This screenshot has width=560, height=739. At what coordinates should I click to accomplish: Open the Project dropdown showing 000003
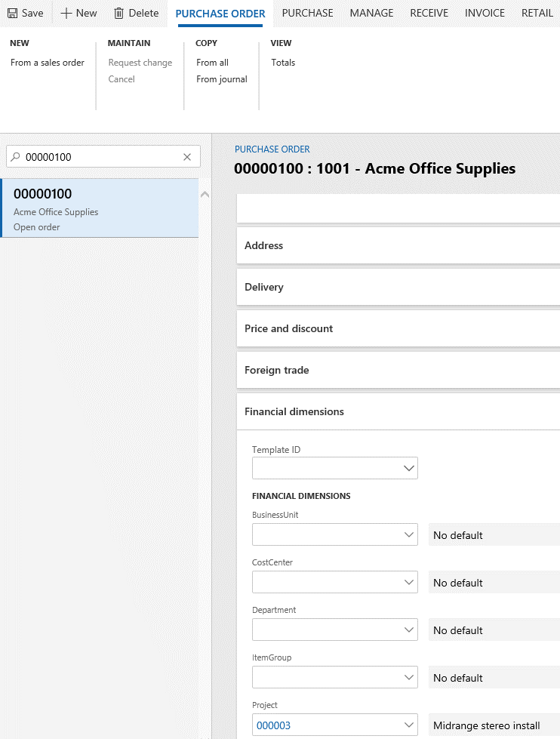[x=408, y=725]
